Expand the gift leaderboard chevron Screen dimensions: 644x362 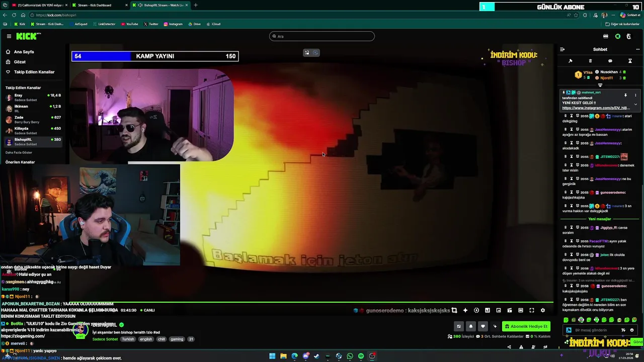tap(600, 85)
